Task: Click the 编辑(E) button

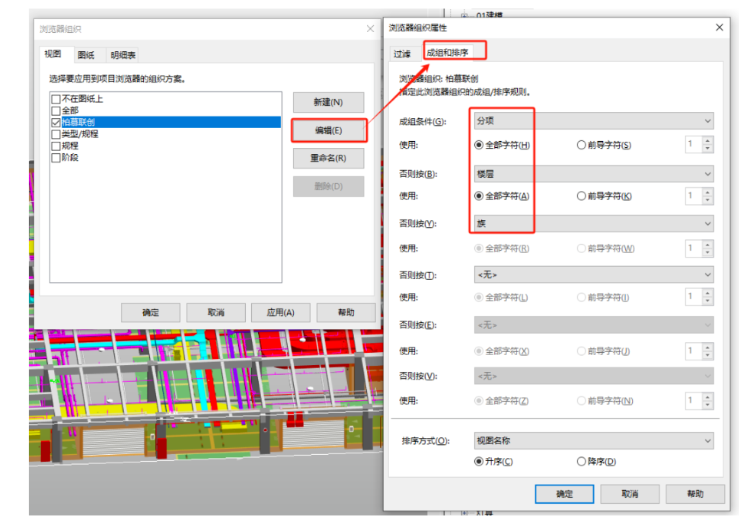Action: click(x=328, y=130)
